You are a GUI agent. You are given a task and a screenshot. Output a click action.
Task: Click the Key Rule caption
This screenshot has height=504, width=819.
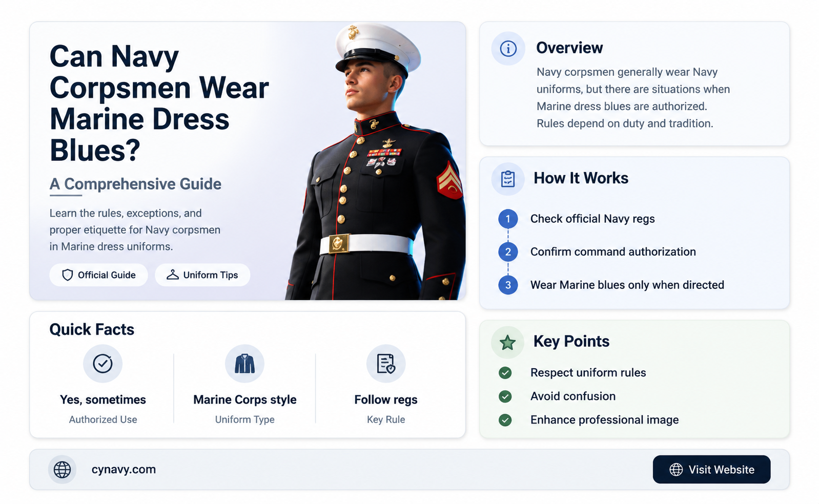386,419
